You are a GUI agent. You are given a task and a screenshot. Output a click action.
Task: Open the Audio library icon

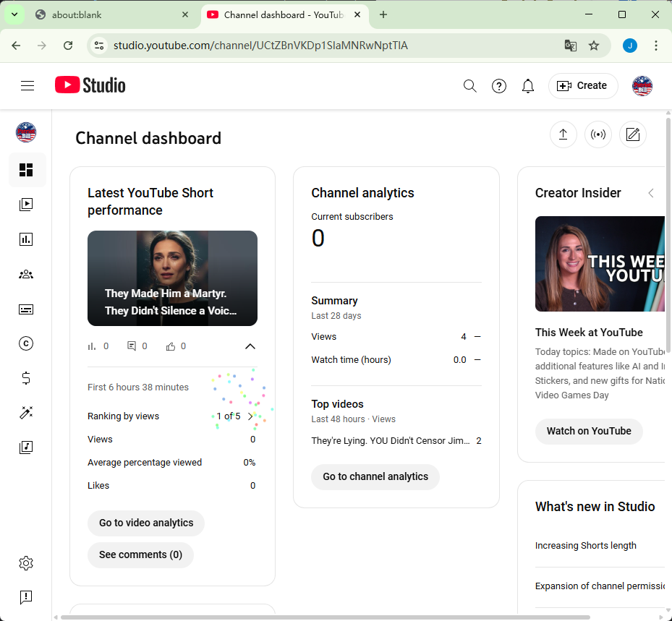[26, 447]
